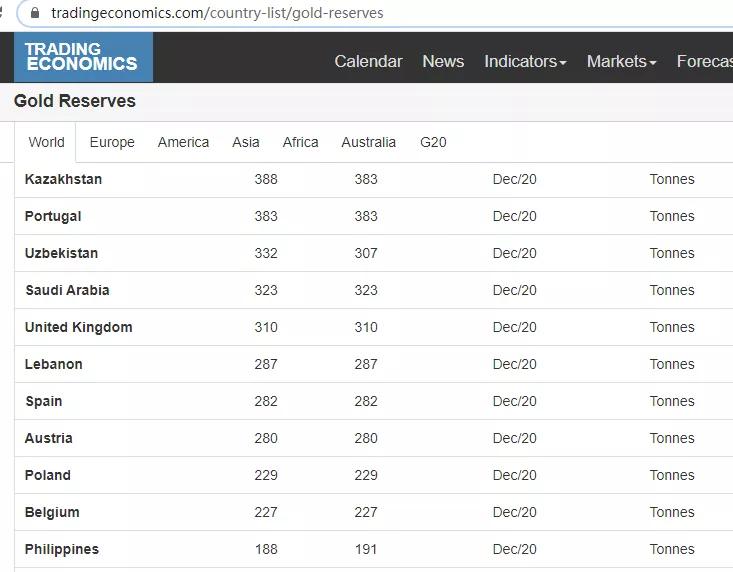Open the Uzbekistan country link
The height and width of the screenshot is (572, 733).
pos(62,253)
